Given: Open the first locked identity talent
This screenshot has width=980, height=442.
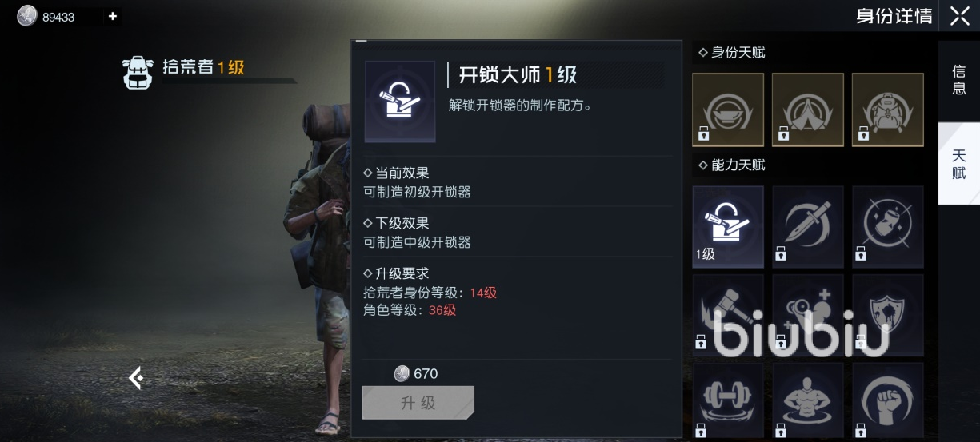Looking at the screenshot, I should [728, 110].
